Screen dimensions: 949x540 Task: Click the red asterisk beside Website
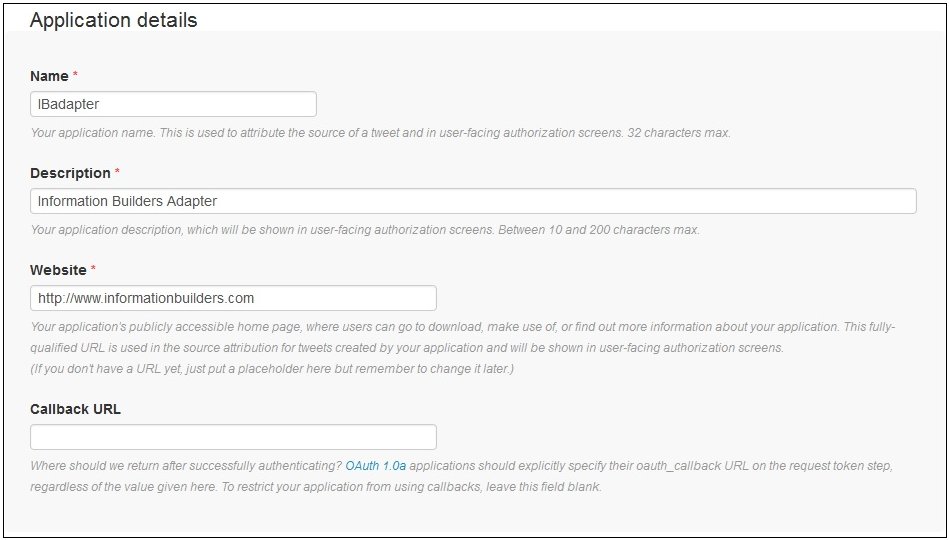(93, 269)
